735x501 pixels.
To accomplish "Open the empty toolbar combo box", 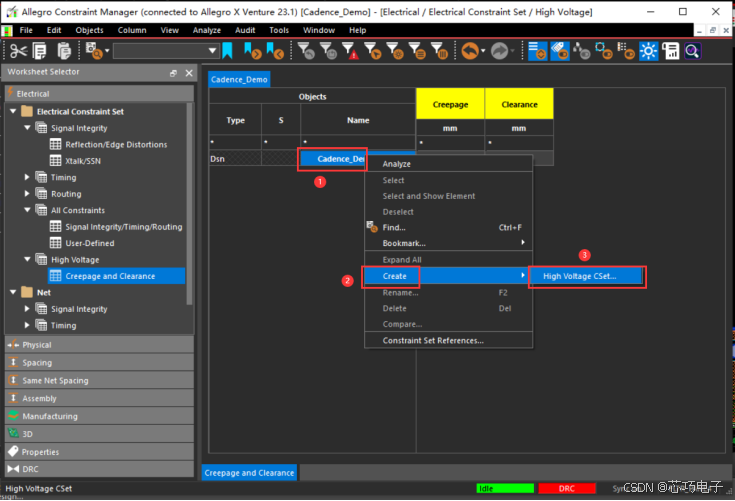I will pos(166,51).
